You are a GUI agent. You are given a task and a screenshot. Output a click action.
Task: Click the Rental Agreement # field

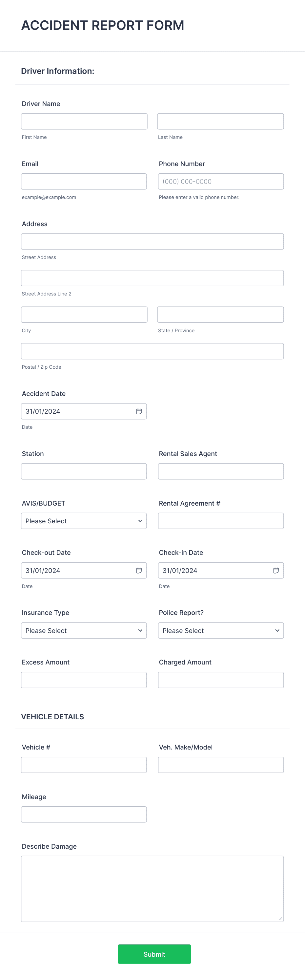[221, 521]
